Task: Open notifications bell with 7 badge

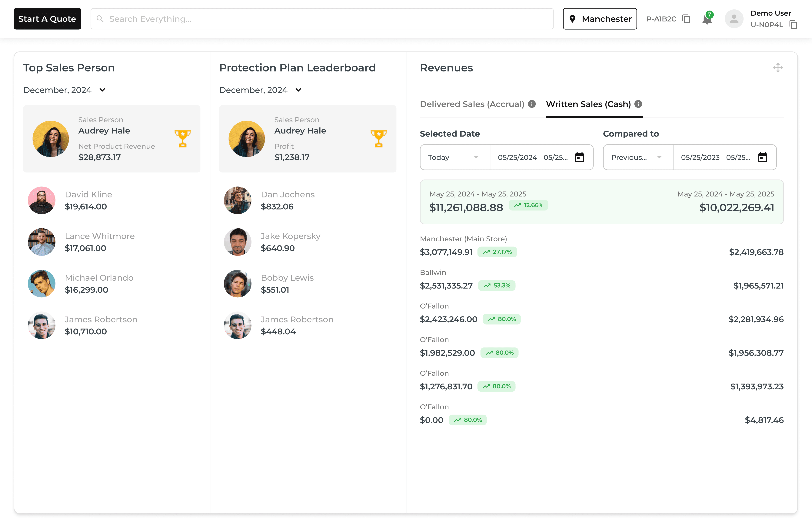Action: [x=707, y=19]
